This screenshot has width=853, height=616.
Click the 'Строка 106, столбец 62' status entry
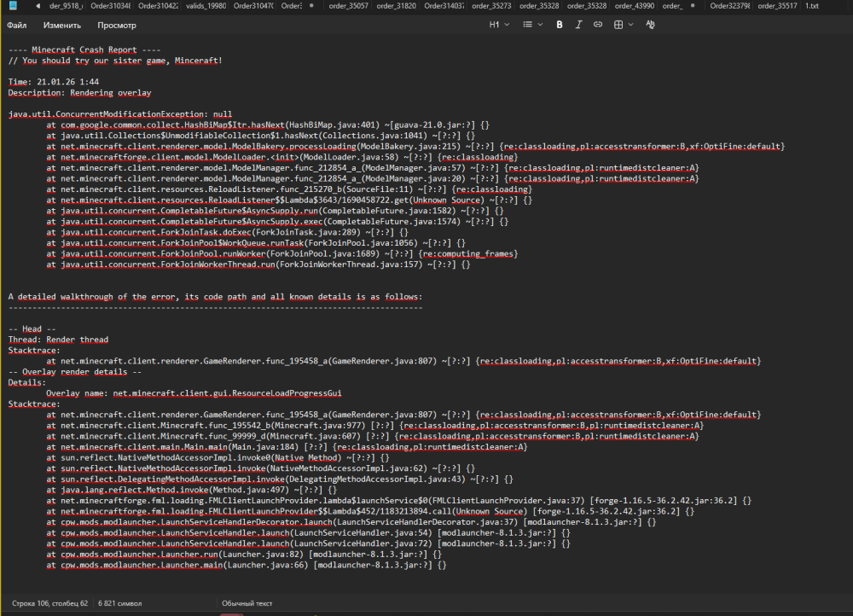pyautogui.click(x=50, y=603)
